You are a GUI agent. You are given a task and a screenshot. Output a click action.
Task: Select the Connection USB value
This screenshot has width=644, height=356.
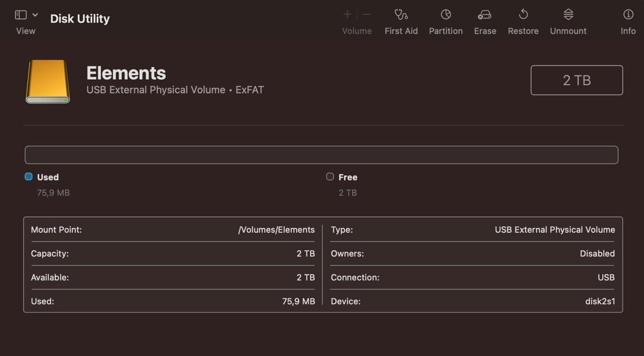pyautogui.click(x=606, y=277)
